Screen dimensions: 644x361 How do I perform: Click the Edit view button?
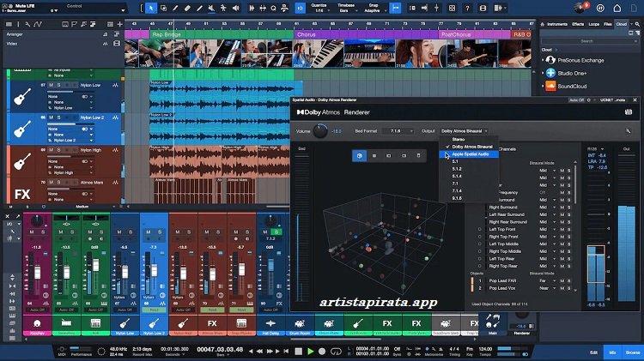pos(593,352)
